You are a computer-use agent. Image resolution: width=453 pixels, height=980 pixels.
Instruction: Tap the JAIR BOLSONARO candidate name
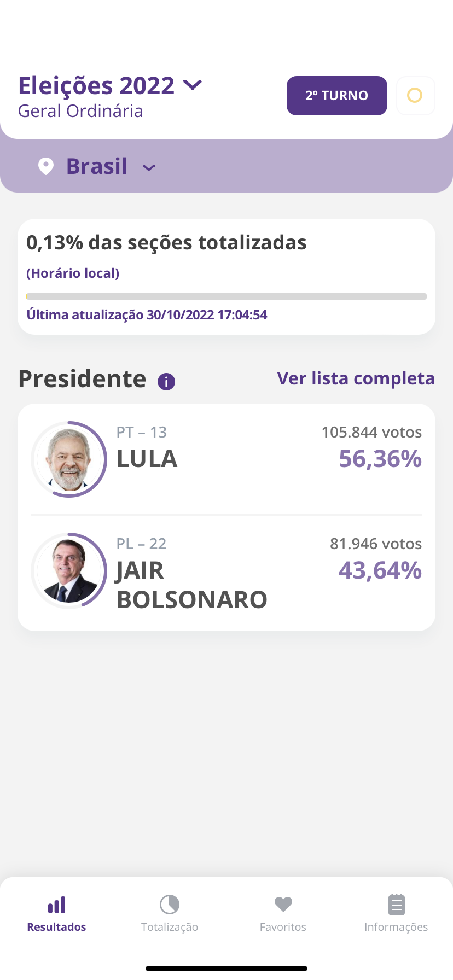pyautogui.click(x=191, y=585)
